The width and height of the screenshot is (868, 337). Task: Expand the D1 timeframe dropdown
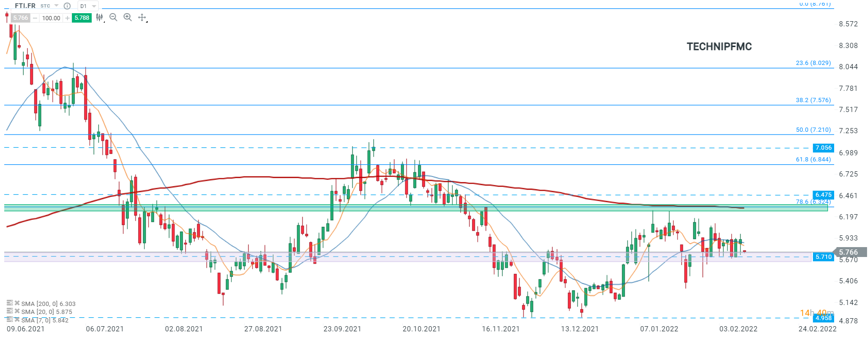[x=88, y=6]
